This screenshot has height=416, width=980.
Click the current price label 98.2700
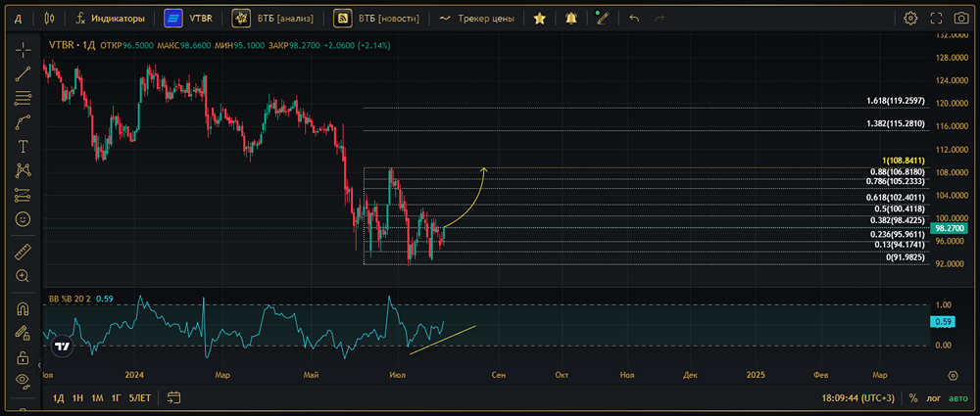(x=952, y=229)
